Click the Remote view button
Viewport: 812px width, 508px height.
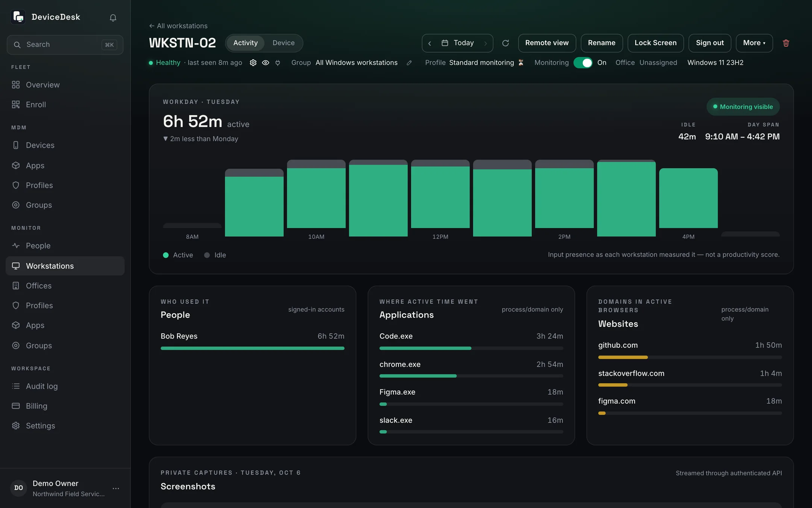coord(547,43)
